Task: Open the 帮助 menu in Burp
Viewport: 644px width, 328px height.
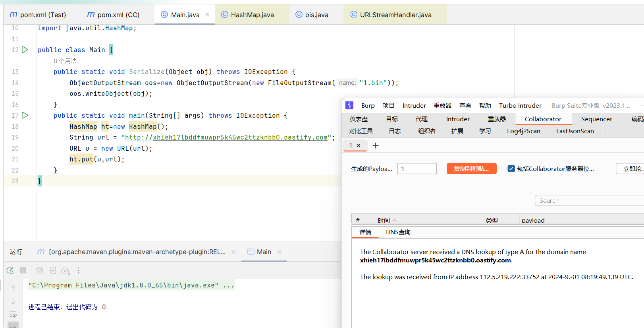Action: [x=485, y=106]
